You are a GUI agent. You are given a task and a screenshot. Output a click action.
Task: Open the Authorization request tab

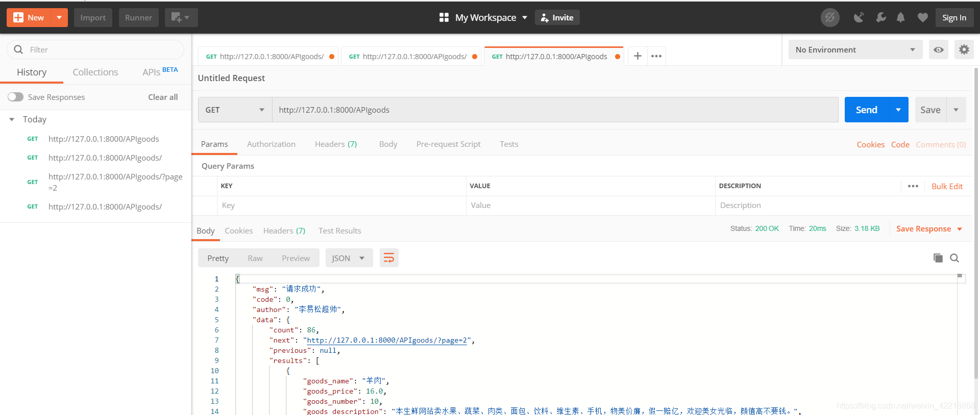coord(271,144)
